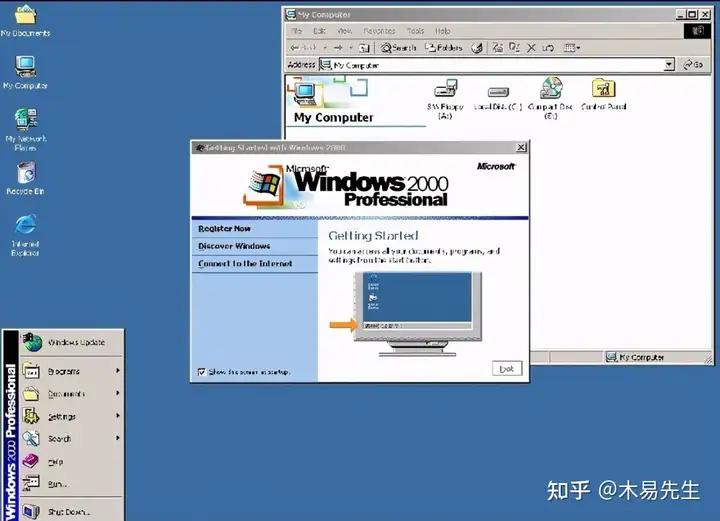This screenshot has width=720, height=521.
Task: Expand Documents submenu in Start menu
Action: point(72,393)
